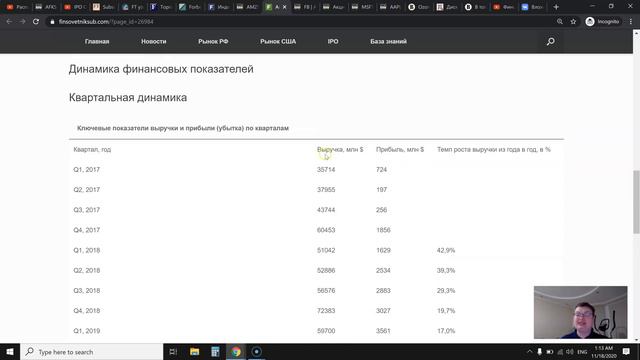Open the Рынок США menu item
This screenshot has height=360, width=640.
278,41
